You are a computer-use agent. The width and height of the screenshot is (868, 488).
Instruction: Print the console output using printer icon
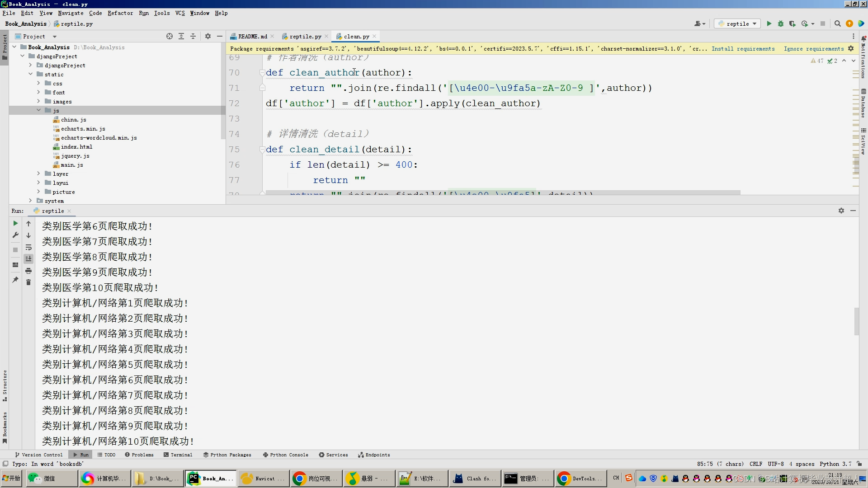click(28, 271)
